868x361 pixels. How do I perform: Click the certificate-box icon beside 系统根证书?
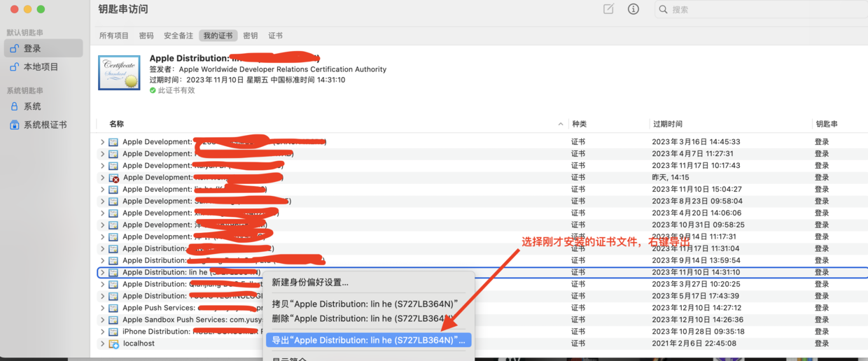(x=14, y=125)
